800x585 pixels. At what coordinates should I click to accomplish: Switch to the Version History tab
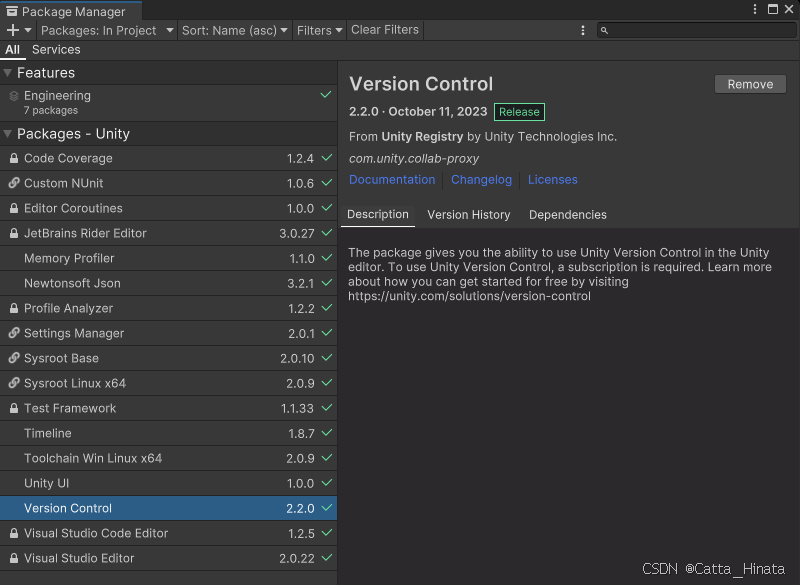tap(469, 214)
